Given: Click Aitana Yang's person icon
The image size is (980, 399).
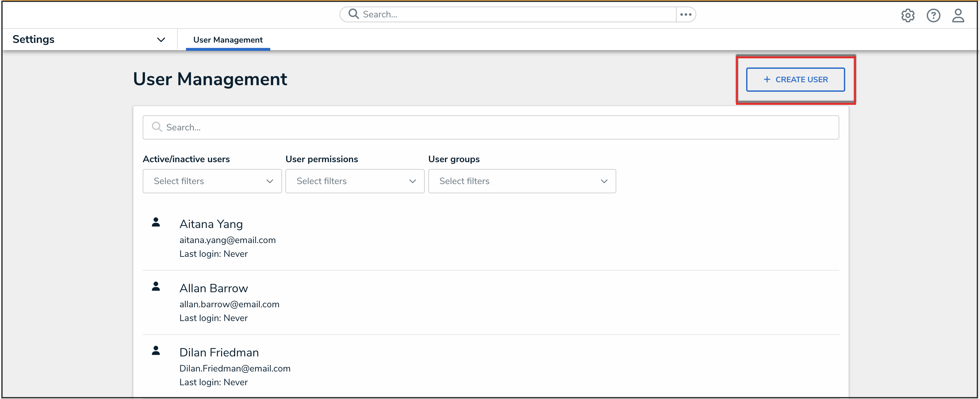Looking at the screenshot, I should (x=156, y=222).
